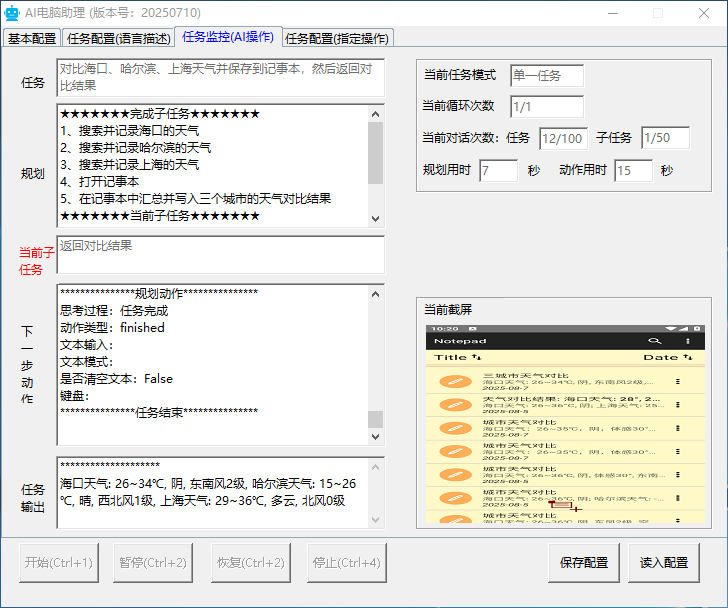This screenshot has width=728, height=608.
Task: Click the search icon in Notepad screenshot
Action: click(x=655, y=341)
